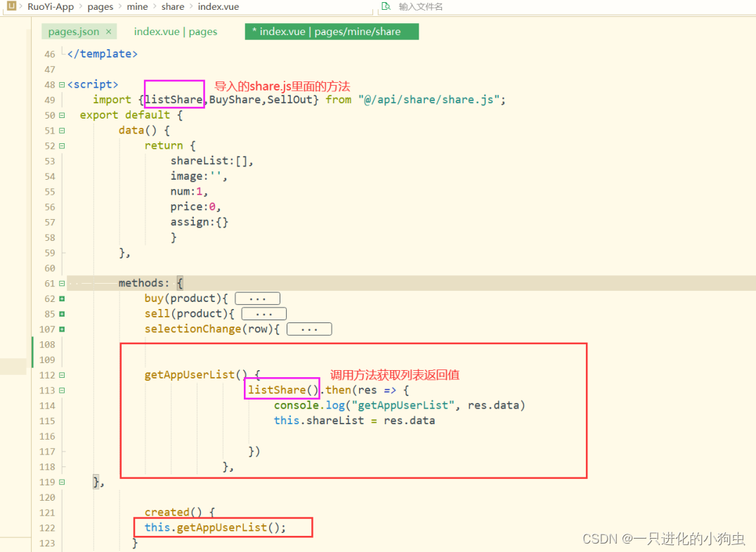
Task: Fold the export default block at line 50
Action: tap(62, 115)
